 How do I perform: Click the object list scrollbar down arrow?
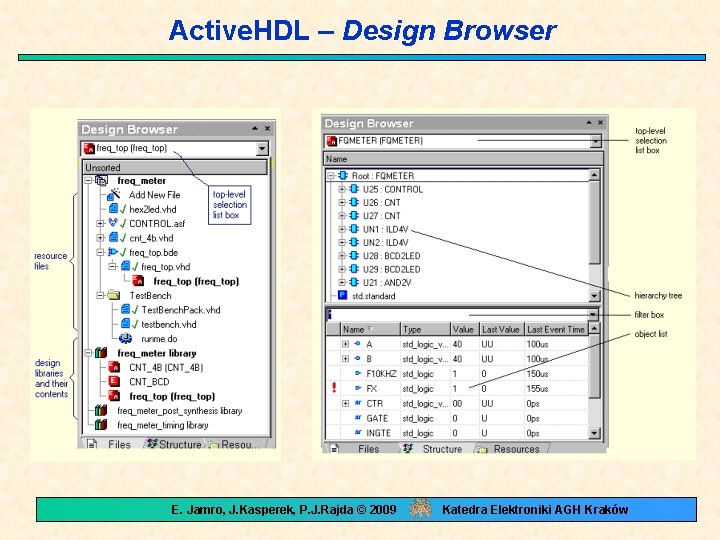594,433
